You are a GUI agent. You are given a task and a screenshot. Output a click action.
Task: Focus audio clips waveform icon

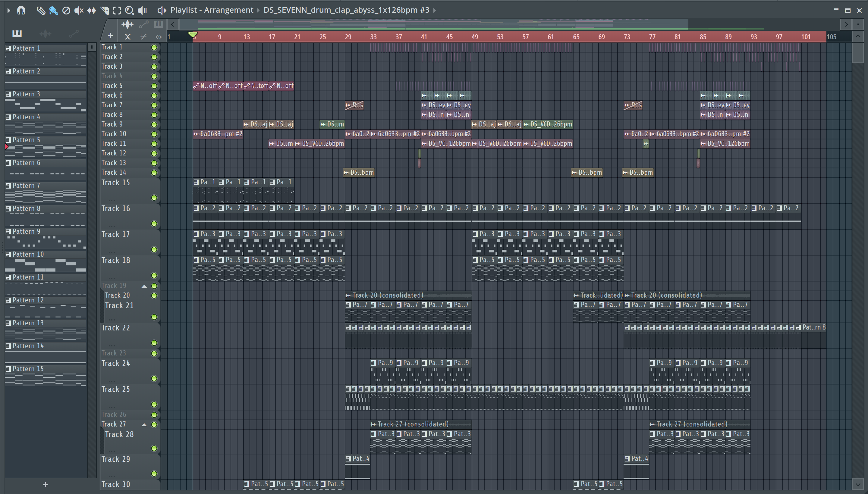pyautogui.click(x=127, y=24)
